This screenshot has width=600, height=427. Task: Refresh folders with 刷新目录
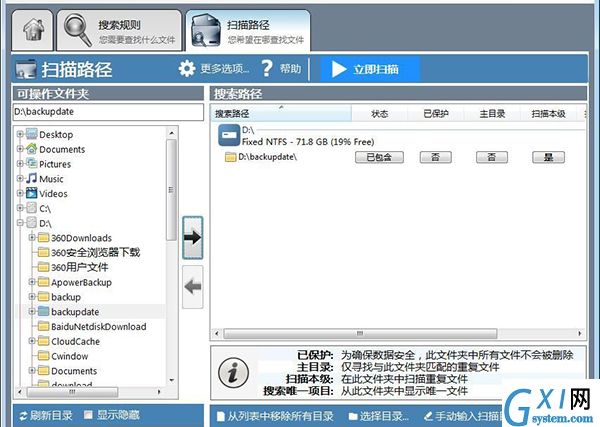pos(46,415)
